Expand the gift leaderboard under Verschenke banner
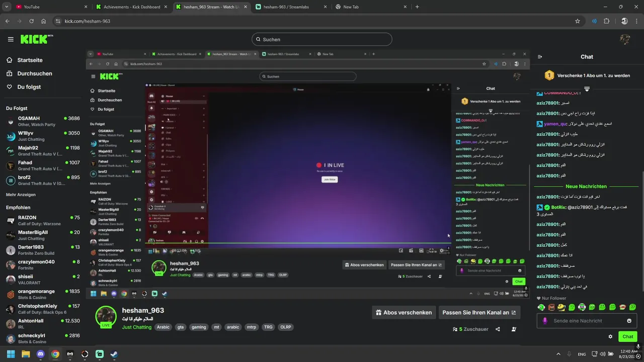Image resolution: width=644 pixels, height=362 pixels. (x=587, y=89)
